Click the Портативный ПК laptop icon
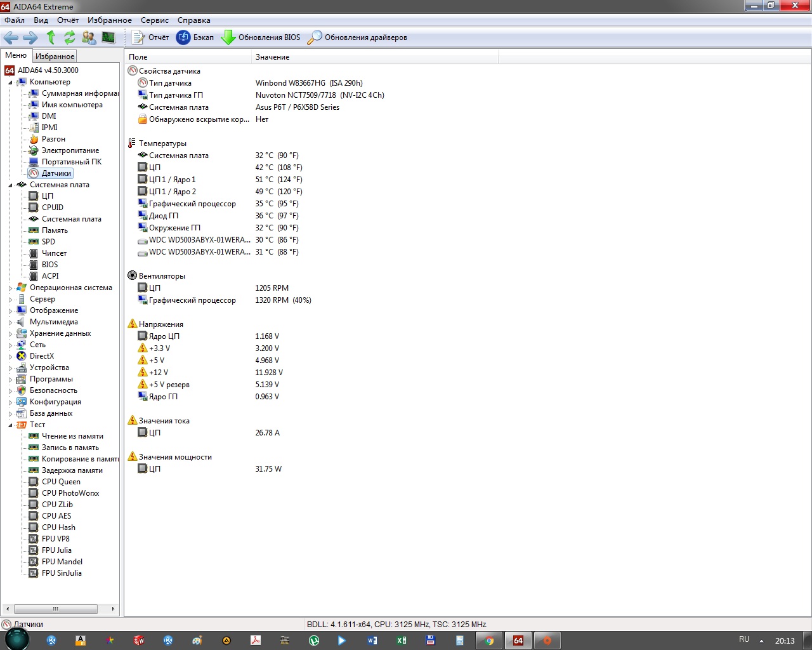812x650 pixels. click(34, 162)
